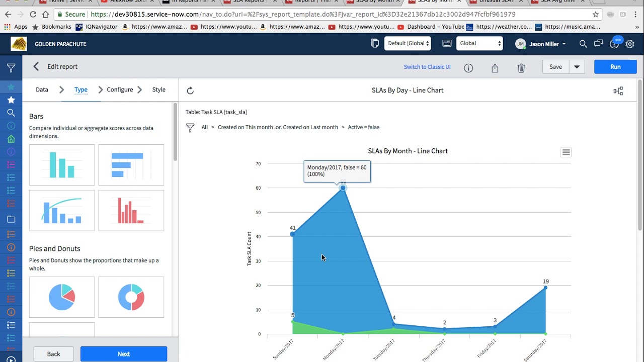
Task: Open the Apps bookmarks shortcut
Action: pyautogui.click(x=16, y=27)
